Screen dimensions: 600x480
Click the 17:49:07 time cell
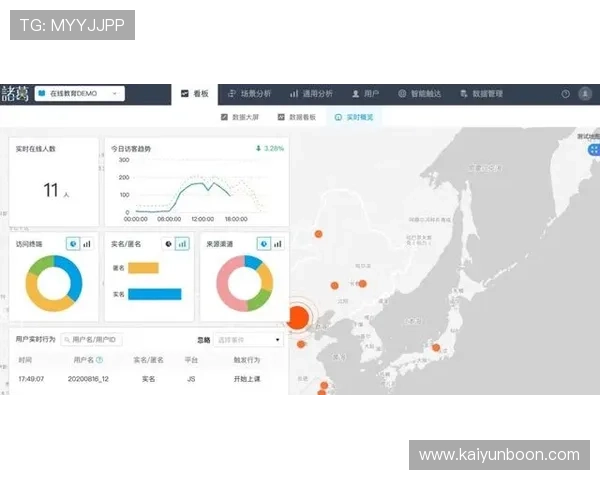pos(31,379)
